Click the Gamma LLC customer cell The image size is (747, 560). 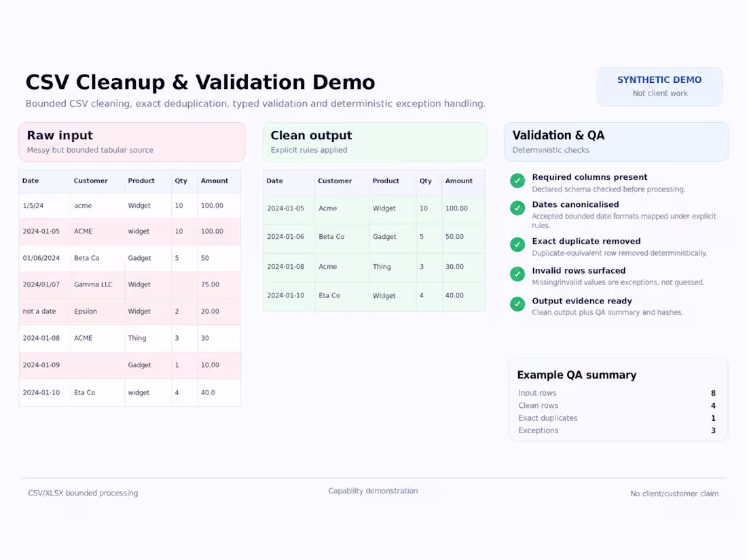(94, 285)
